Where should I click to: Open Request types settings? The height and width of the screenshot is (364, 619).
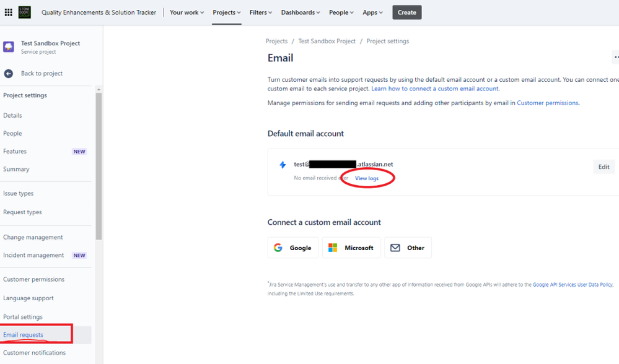coord(22,212)
